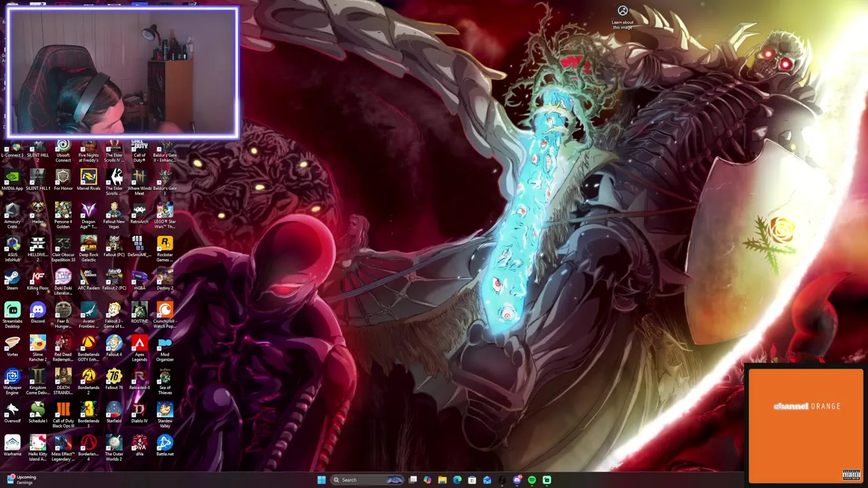Viewport: 868px width, 488px height.
Task: Launch the Streamlabs Desktop shortcut
Action: click(12, 315)
